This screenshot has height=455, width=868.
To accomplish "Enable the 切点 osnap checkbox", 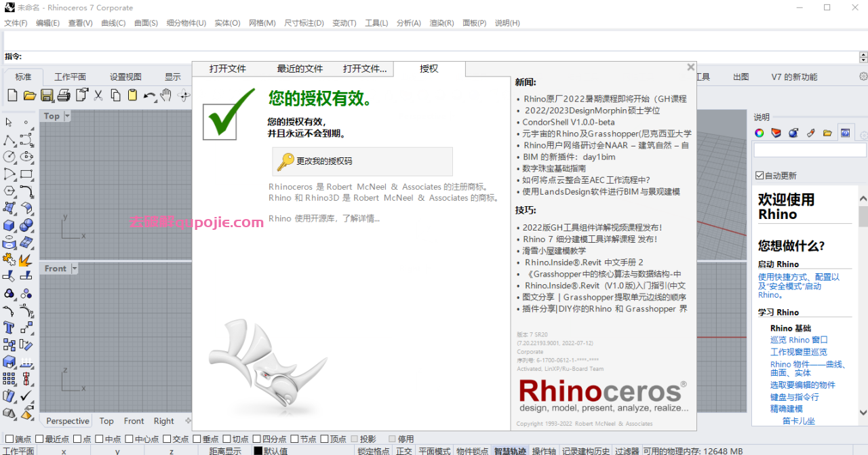I will [226, 439].
